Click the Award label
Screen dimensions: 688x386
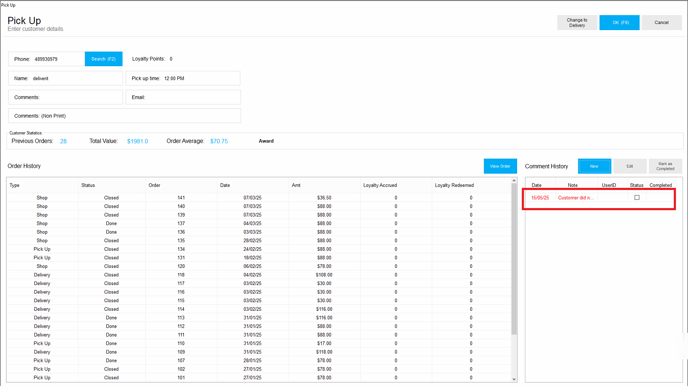coord(266,141)
